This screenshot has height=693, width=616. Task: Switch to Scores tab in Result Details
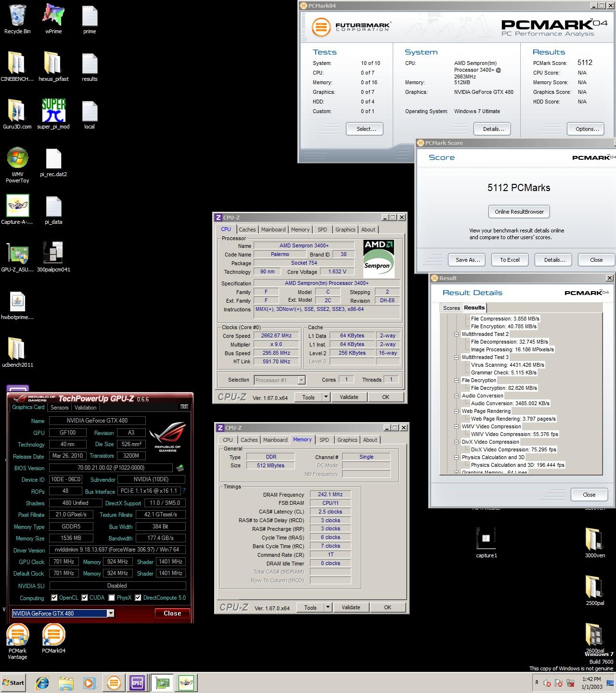click(451, 308)
